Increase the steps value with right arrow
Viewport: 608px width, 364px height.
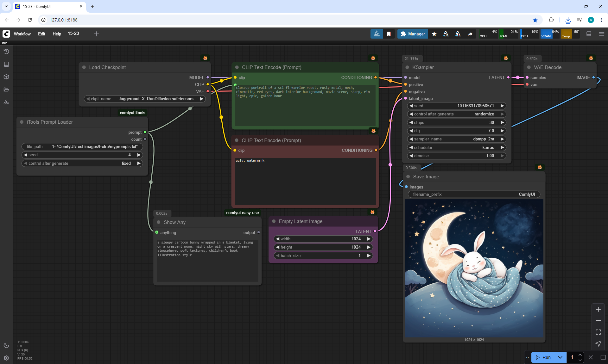click(502, 122)
